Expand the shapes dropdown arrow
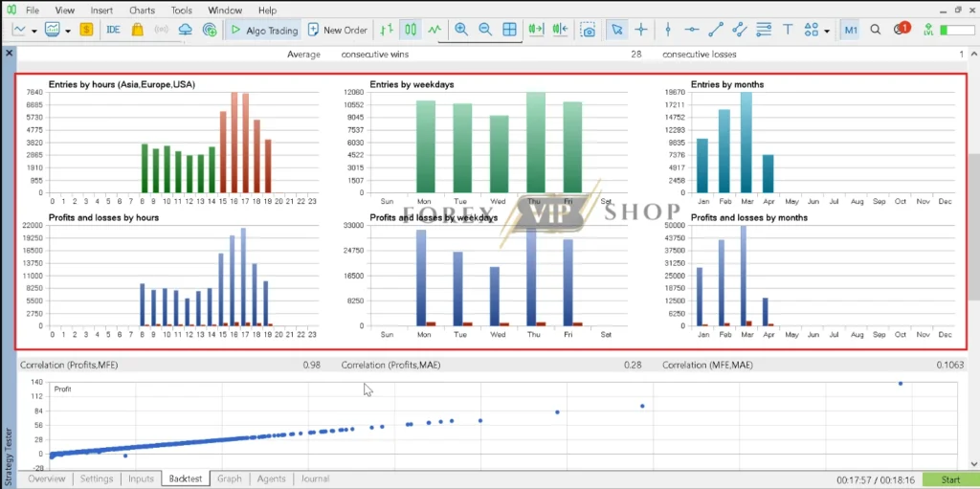 827,30
